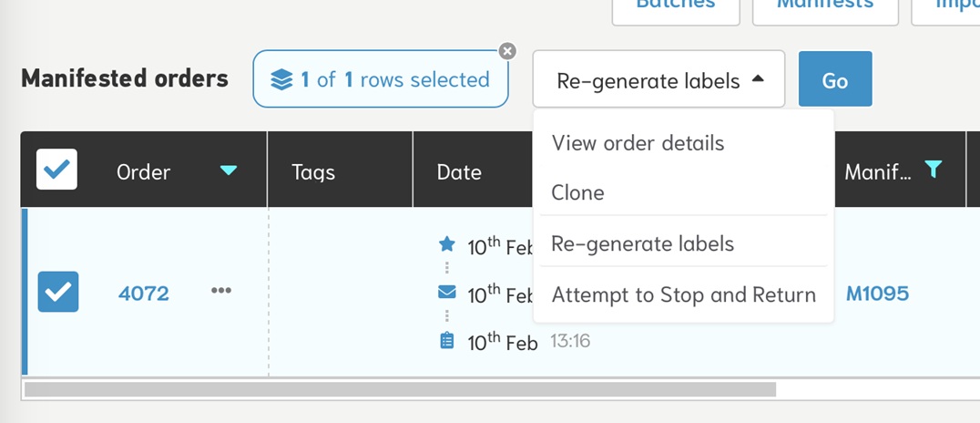This screenshot has width=980, height=423.
Task: Select Clone from the actions menu
Action: coord(577,193)
